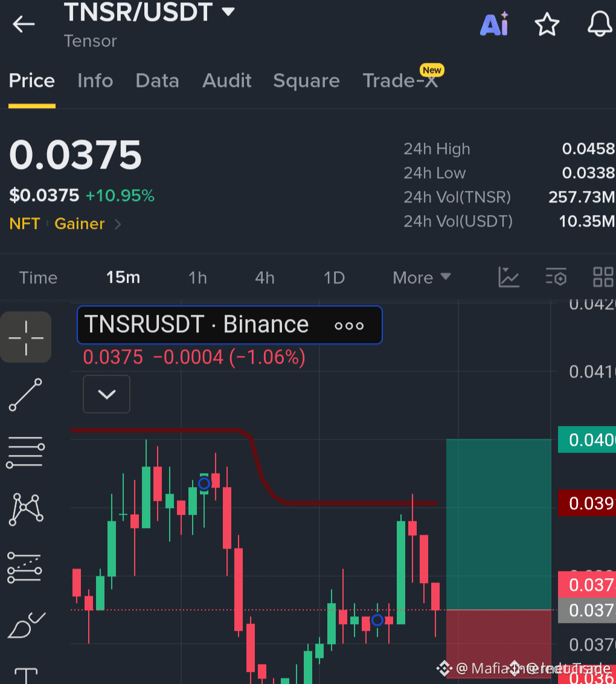Select the crosshair cursor tool
The width and height of the screenshot is (616, 684).
(x=26, y=337)
